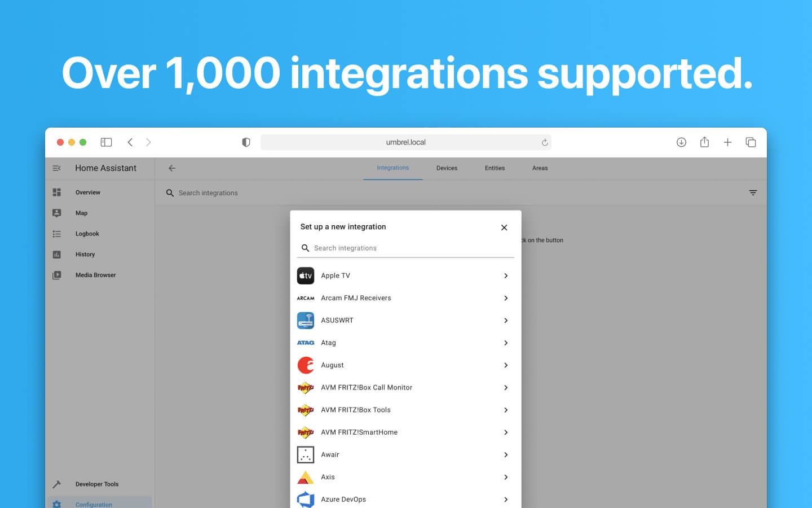Collapse the sidebar using the menu icon
The image size is (812, 508).
(56, 168)
